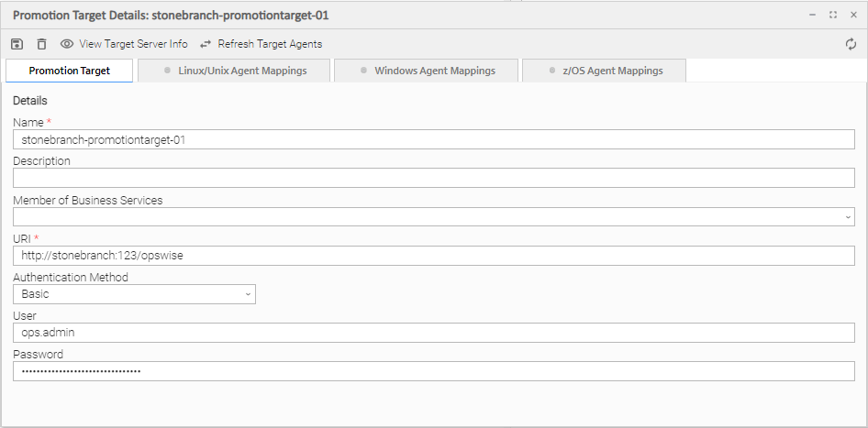Open the Authentication Method dropdown
Viewport: 868px width, 428px height.
pos(134,294)
